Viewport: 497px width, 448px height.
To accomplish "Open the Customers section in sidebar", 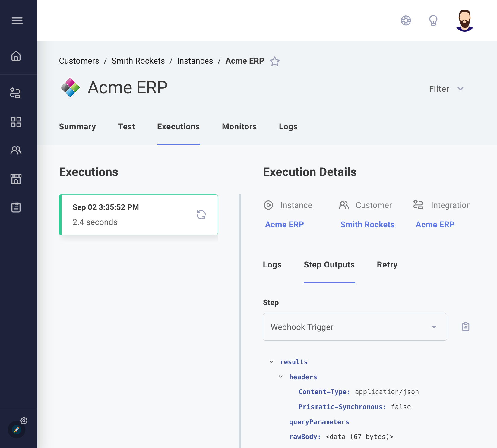I will click(x=16, y=150).
